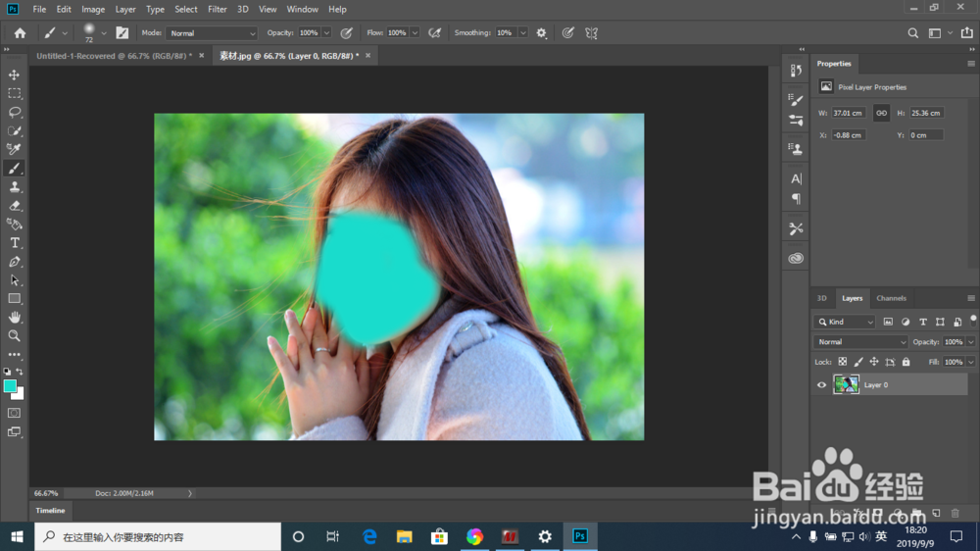Reset default foreground and background colors
980x551 pixels.
click(x=7, y=372)
